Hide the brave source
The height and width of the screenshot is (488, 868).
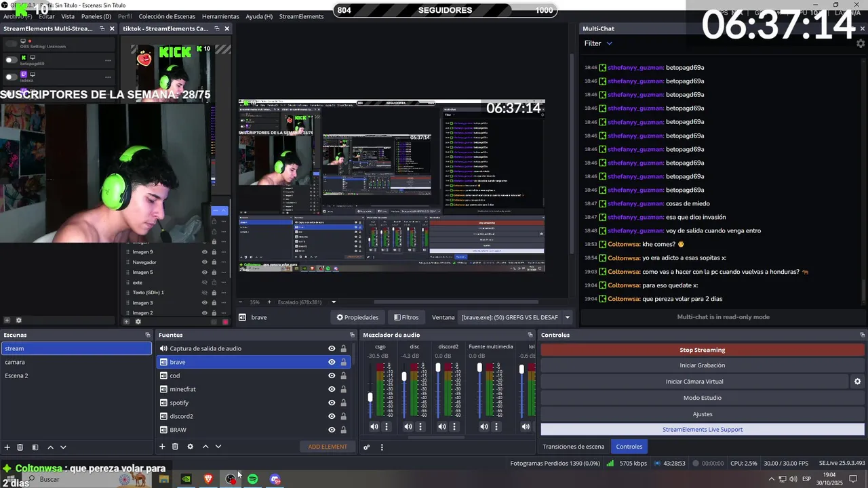pyautogui.click(x=332, y=362)
